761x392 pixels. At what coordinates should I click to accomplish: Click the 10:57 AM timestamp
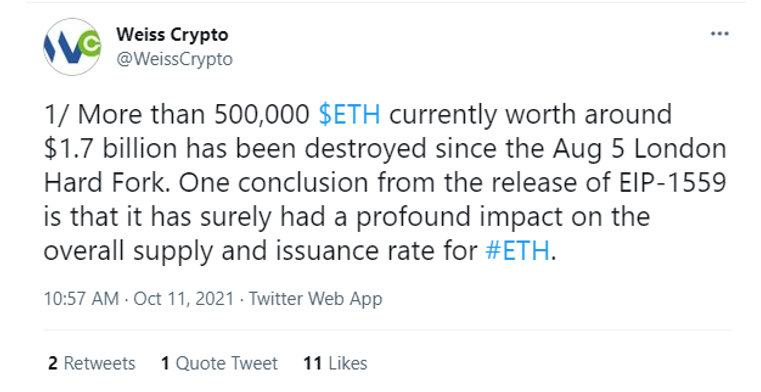pyautogui.click(x=81, y=298)
